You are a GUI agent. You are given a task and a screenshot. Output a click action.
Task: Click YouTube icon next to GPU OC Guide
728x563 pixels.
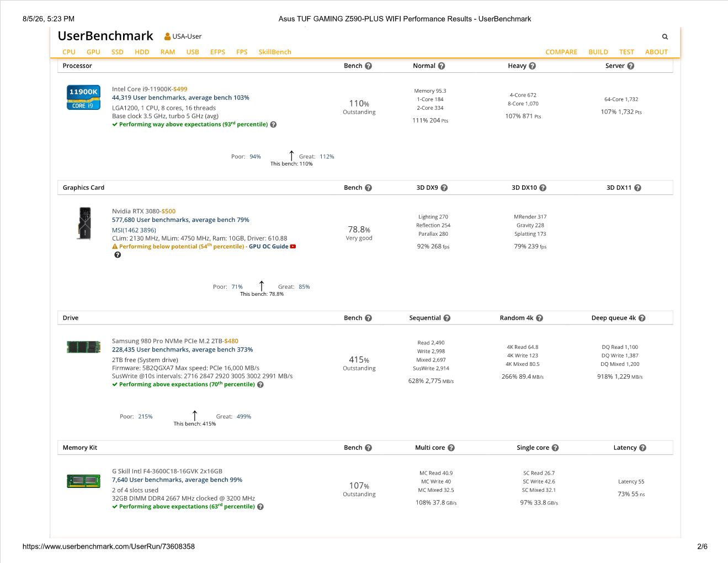click(293, 247)
